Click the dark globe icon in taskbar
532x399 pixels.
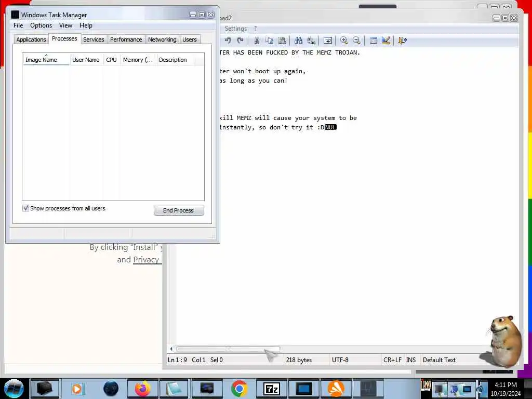click(x=111, y=389)
